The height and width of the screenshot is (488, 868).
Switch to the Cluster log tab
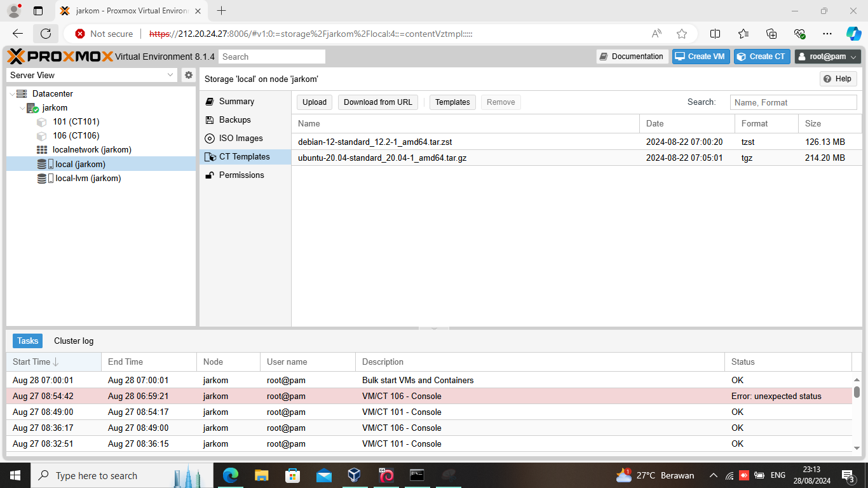pos(74,341)
